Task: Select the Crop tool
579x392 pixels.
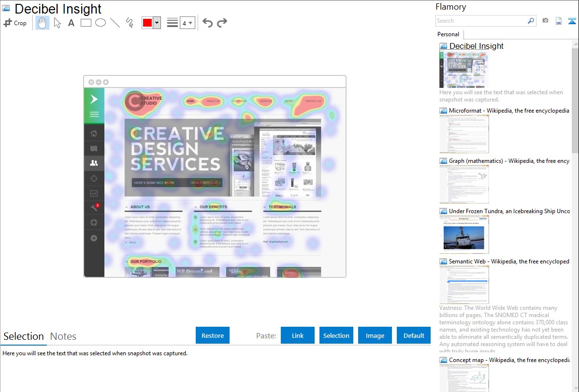Action: click(15, 23)
